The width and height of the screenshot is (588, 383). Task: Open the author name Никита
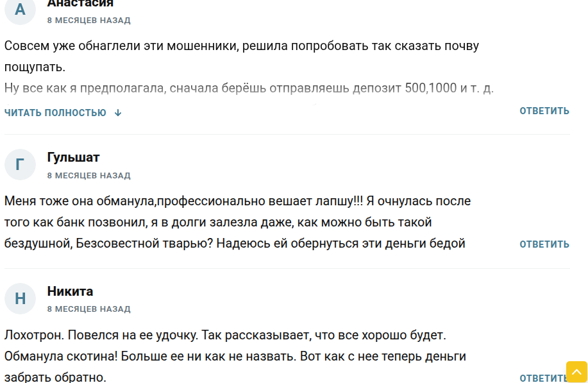70,291
